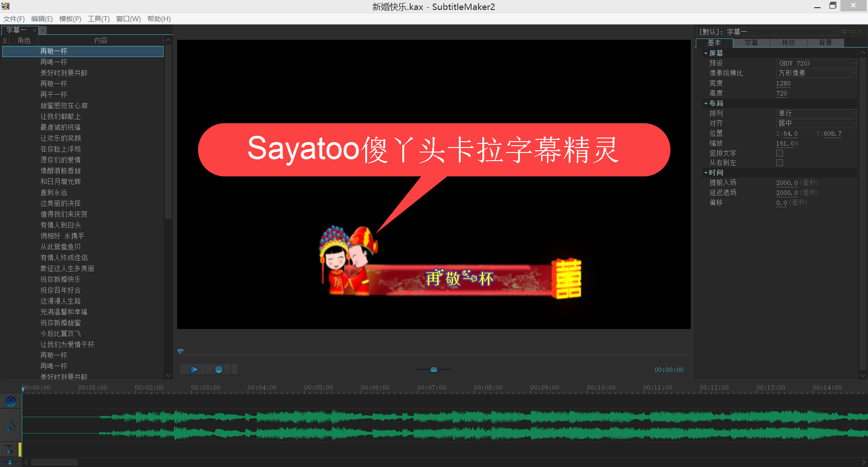This screenshot has width=868, height=467.
Task: Open the 文件(F) menu
Action: coord(14,19)
